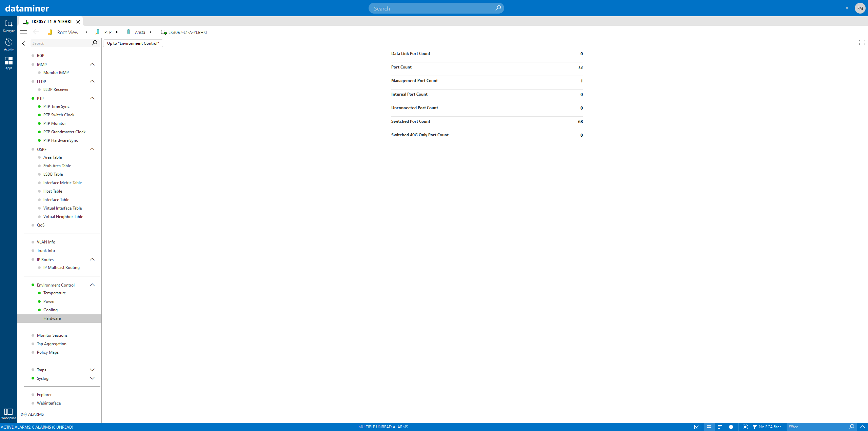Open the Virtual Neighbor Table page
This screenshot has width=868, height=431.
[63, 217]
